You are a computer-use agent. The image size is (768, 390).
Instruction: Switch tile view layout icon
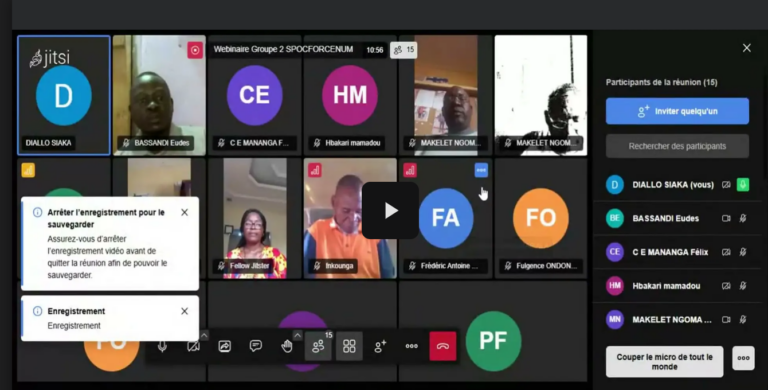[x=349, y=346]
